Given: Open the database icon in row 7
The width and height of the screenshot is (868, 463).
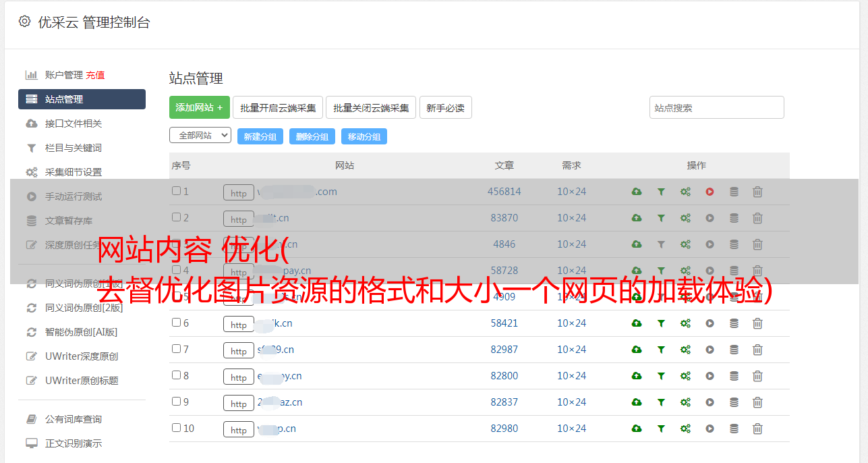Looking at the screenshot, I should [x=734, y=350].
